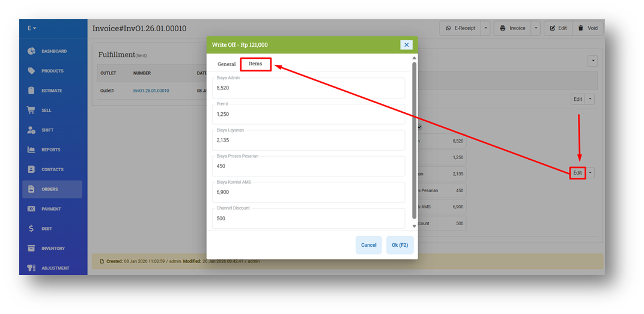Viewport: 644px width, 314px height.
Task: Click the Reports chart icon
Action: (31, 150)
